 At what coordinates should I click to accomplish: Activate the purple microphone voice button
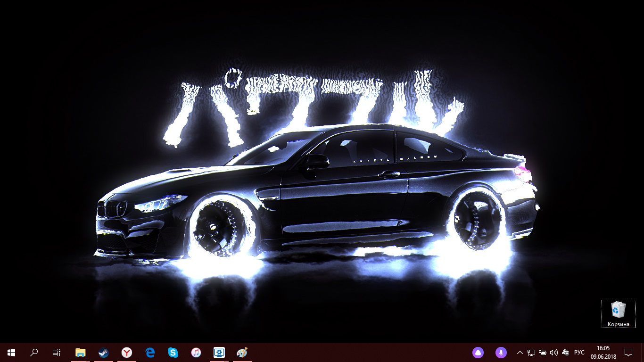501,352
